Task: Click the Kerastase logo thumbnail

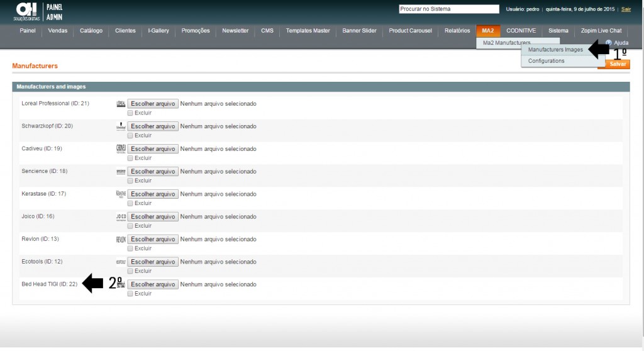Action: [121, 194]
